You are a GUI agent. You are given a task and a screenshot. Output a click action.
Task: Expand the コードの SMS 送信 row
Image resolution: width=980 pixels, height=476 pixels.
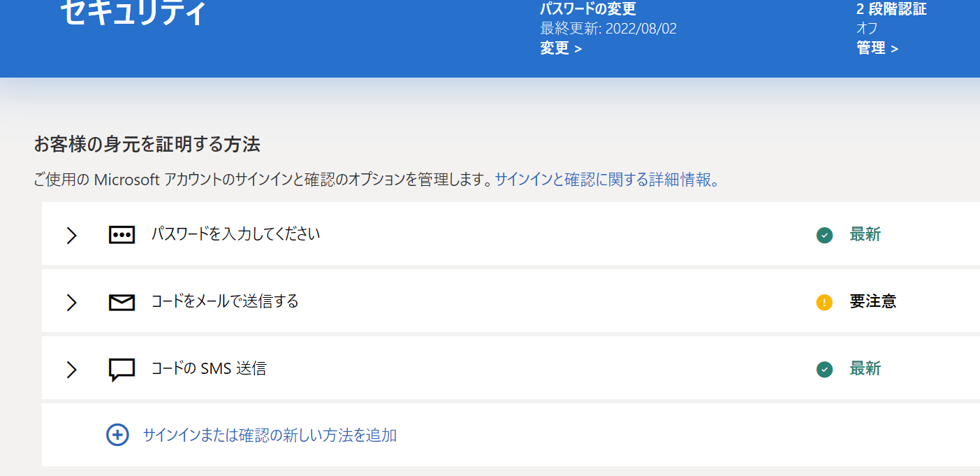pyautogui.click(x=71, y=369)
